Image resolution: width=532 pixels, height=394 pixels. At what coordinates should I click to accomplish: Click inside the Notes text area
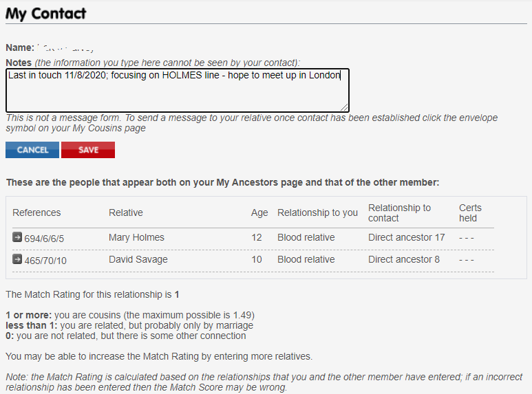click(178, 90)
